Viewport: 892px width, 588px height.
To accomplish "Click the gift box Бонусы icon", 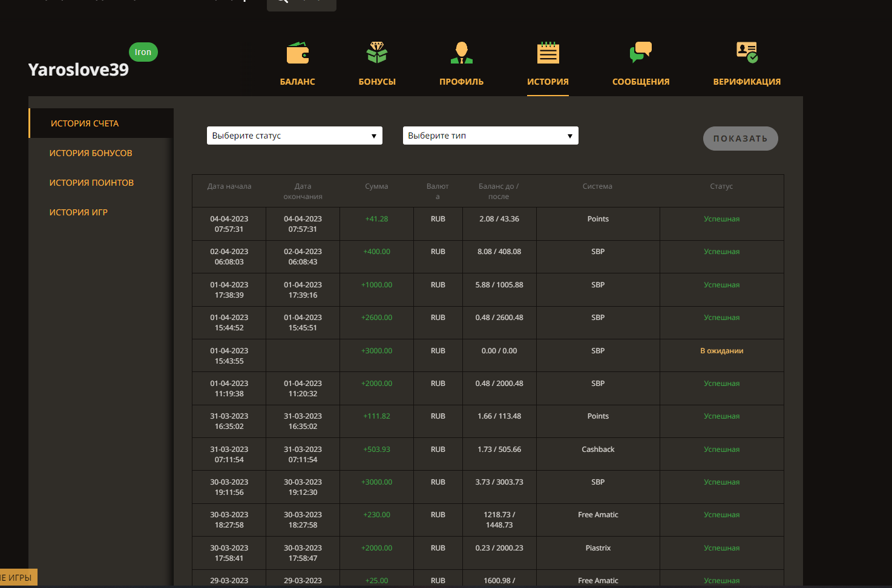I will coord(377,53).
